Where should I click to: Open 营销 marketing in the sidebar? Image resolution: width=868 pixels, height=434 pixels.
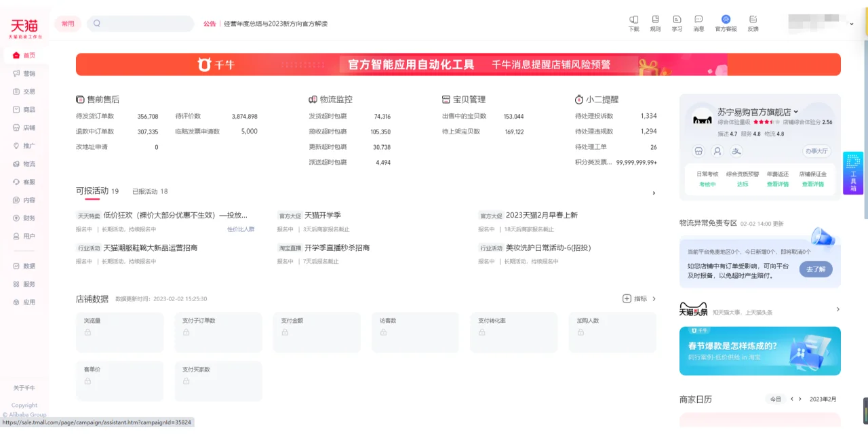pyautogui.click(x=24, y=73)
